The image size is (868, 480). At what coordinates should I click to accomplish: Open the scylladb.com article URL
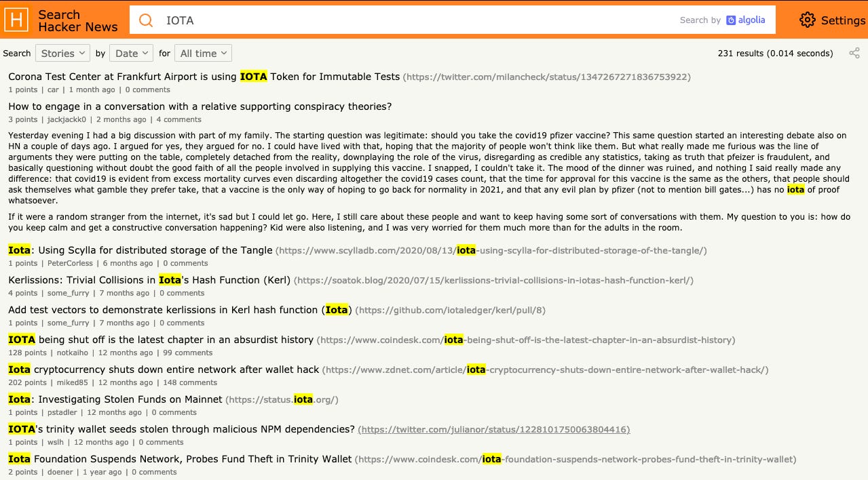click(x=491, y=251)
